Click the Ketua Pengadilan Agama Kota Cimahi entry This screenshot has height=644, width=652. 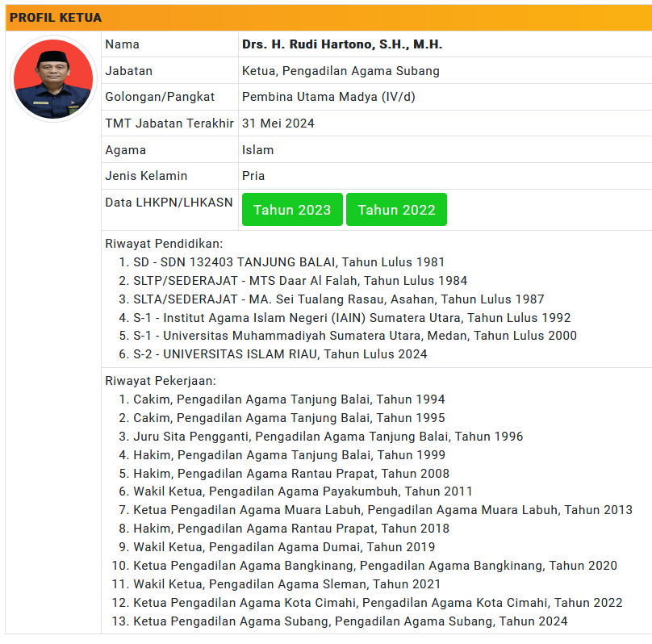378,603
